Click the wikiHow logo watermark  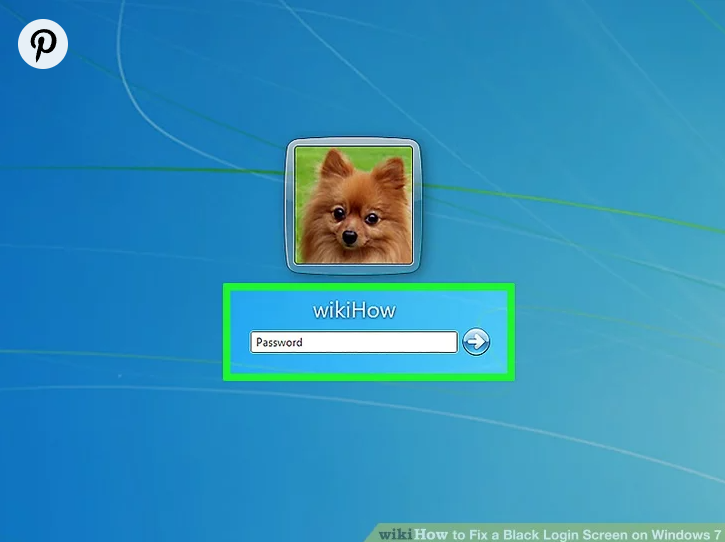coord(413,534)
